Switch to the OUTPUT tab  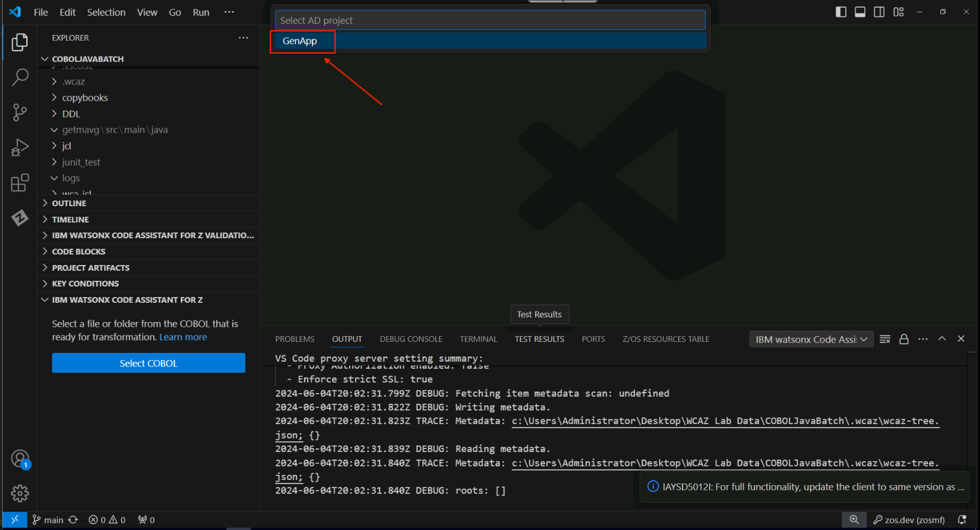(x=347, y=339)
